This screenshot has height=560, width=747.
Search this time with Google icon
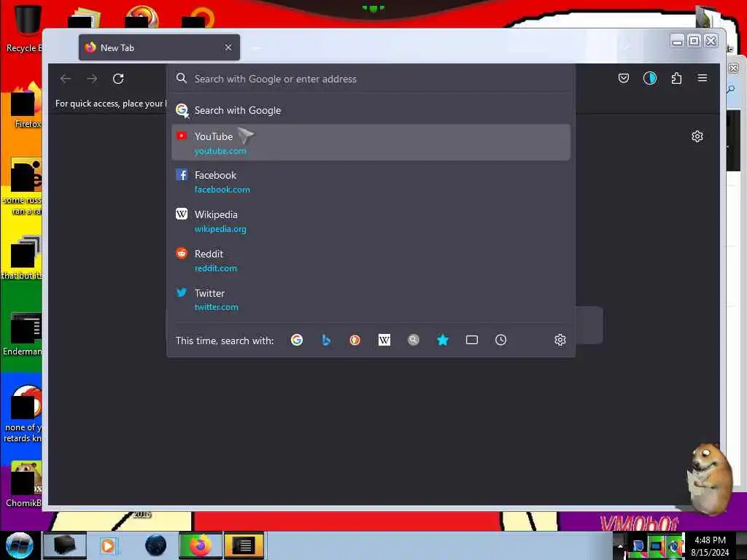tap(297, 340)
